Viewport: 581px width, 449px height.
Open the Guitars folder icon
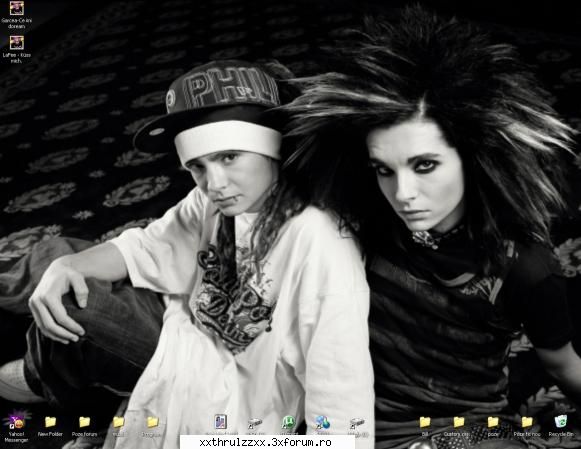pos(459,422)
